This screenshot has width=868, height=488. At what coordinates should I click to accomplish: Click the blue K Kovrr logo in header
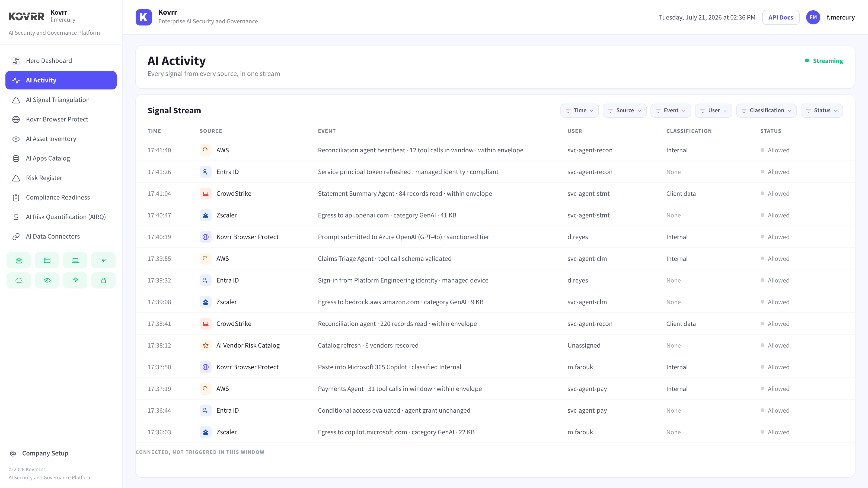click(143, 17)
